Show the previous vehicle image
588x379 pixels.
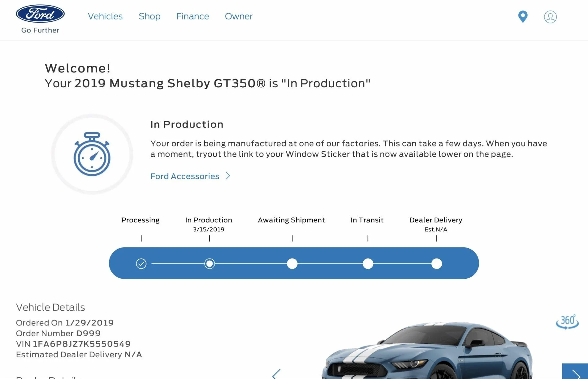click(x=276, y=374)
